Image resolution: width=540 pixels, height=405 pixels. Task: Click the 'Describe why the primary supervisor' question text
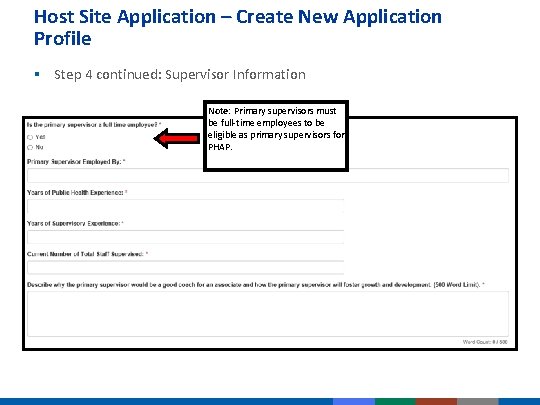point(256,285)
